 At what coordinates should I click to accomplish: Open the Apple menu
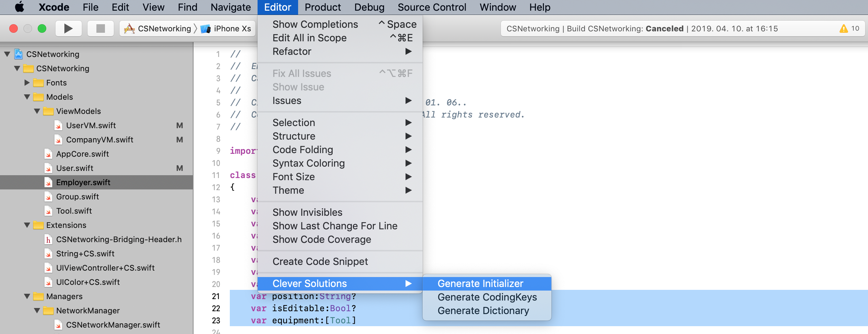[x=20, y=7]
